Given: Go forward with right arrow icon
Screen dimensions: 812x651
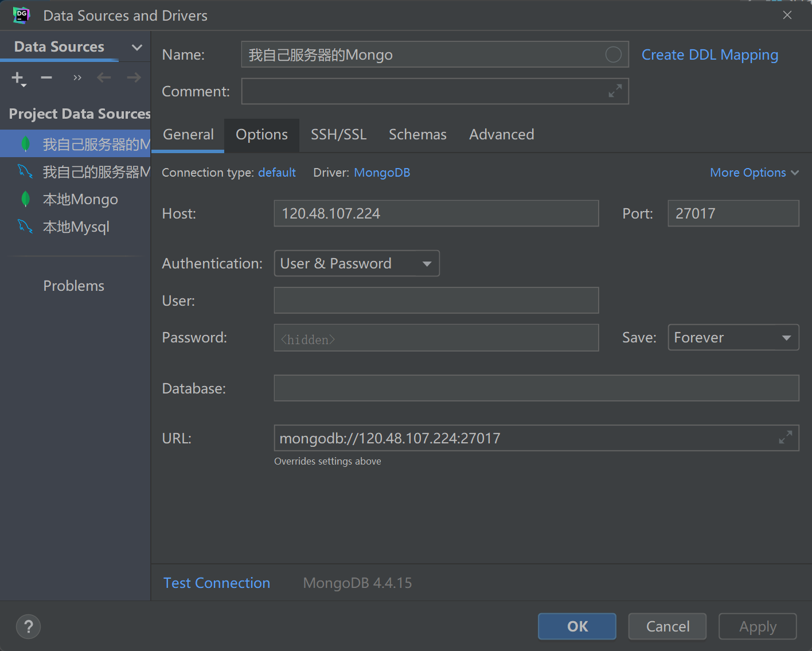Looking at the screenshot, I should (134, 77).
